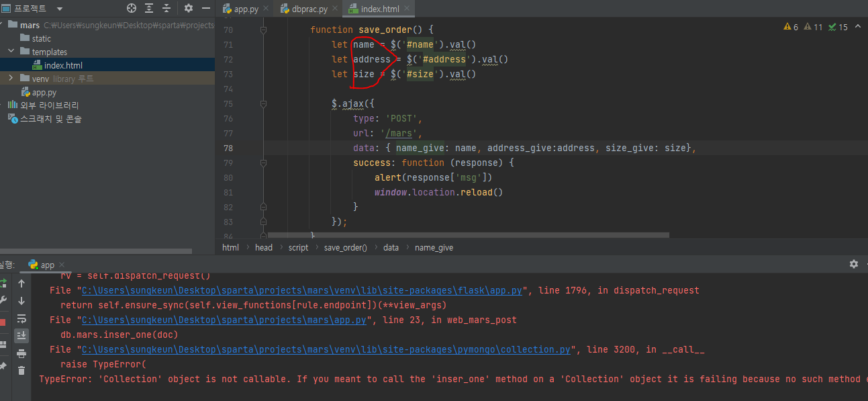Open the pymongo\collection.py traceback link
The width and height of the screenshot is (868, 401).
coord(326,349)
